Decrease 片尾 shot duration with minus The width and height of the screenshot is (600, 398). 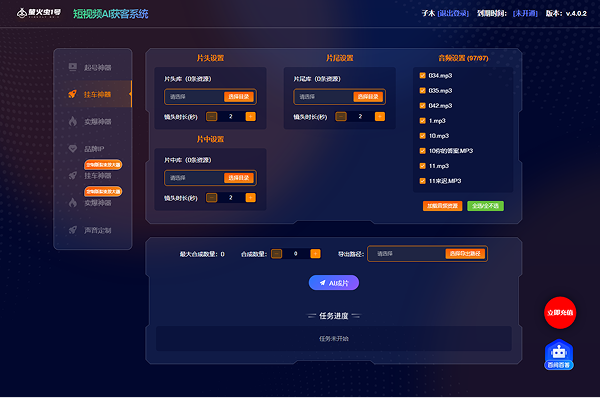pos(341,116)
